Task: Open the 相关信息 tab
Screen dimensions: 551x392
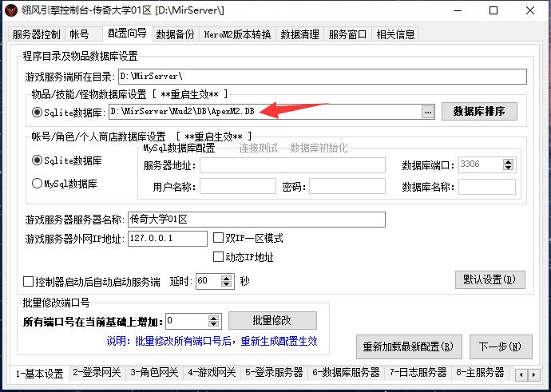Action: (x=395, y=34)
